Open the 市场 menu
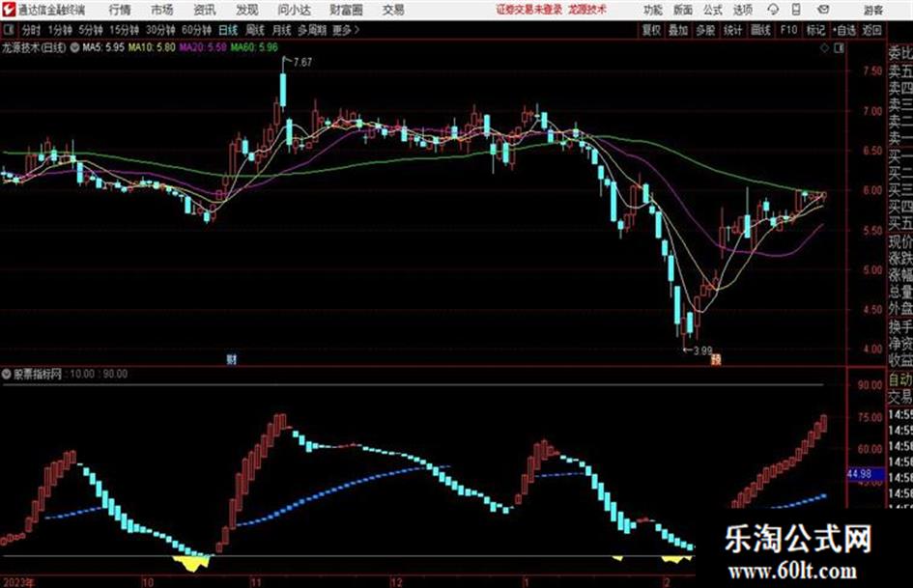This screenshot has height=588, width=913. 162,10
